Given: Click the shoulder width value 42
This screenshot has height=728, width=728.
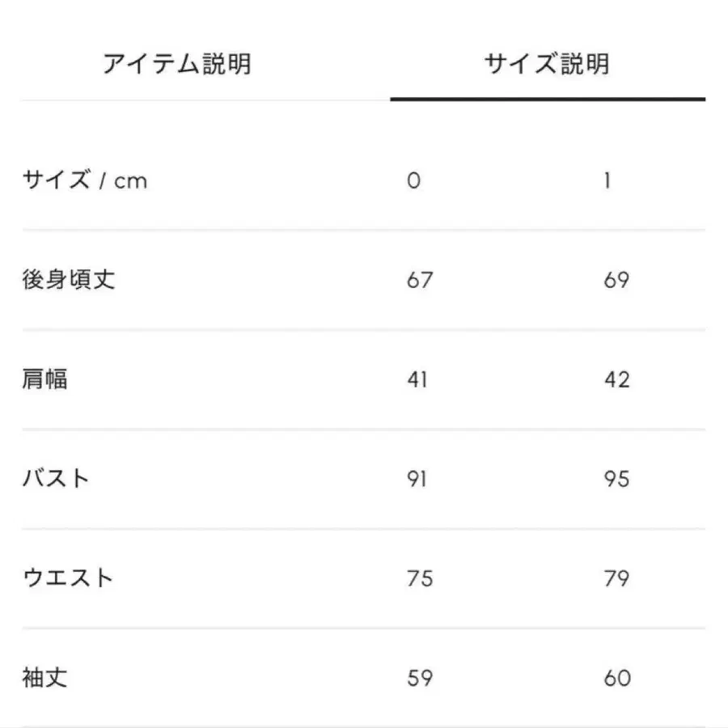Looking at the screenshot, I should point(618,379).
